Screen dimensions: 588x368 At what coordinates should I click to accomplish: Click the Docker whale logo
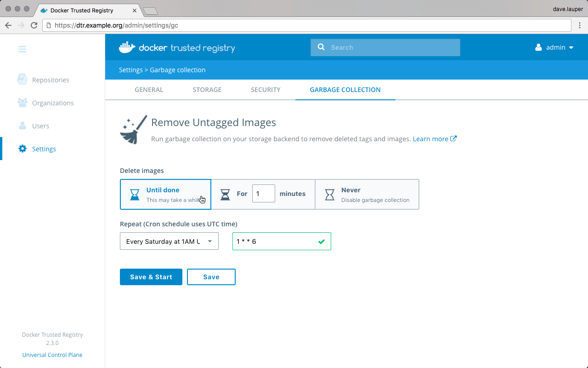(x=127, y=47)
